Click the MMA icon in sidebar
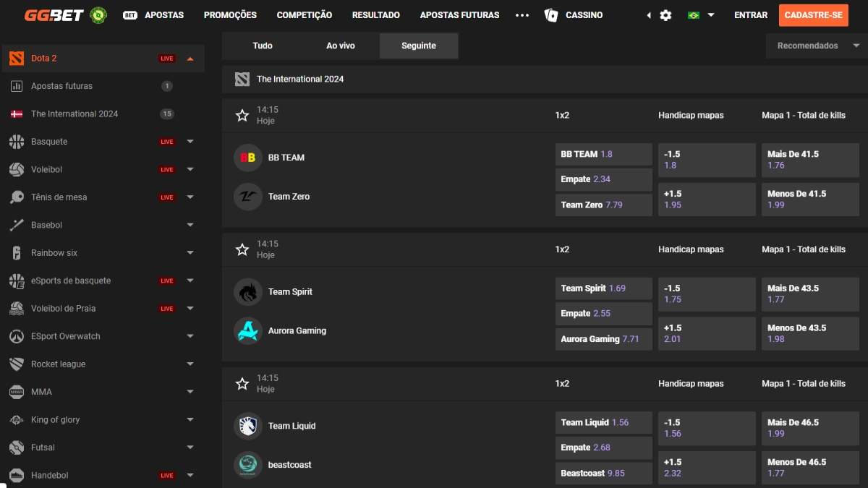868x488 pixels. pyautogui.click(x=17, y=393)
